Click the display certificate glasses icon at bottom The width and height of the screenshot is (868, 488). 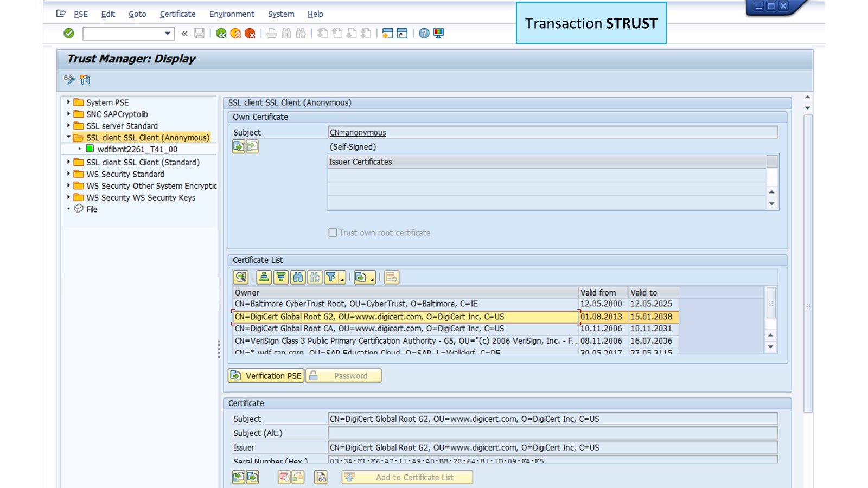tap(321, 477)
